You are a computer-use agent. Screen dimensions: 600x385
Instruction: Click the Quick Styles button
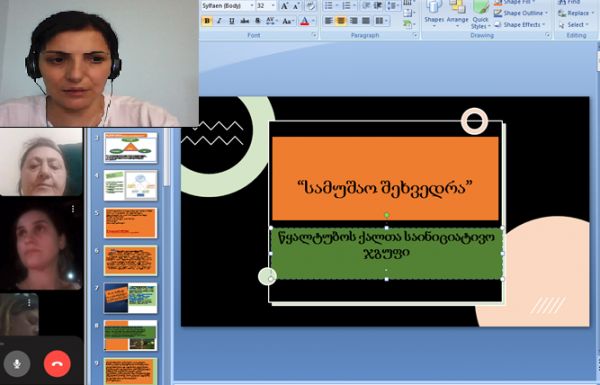coord(480,15)
